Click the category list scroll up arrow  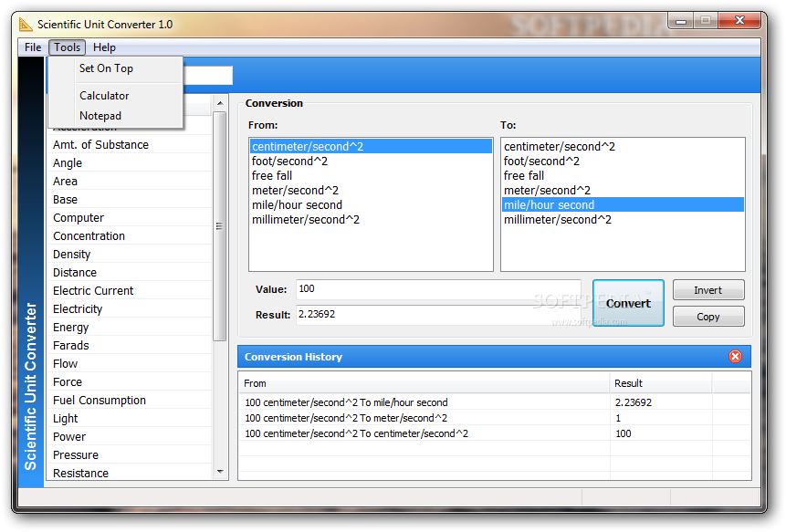(220, 103)
